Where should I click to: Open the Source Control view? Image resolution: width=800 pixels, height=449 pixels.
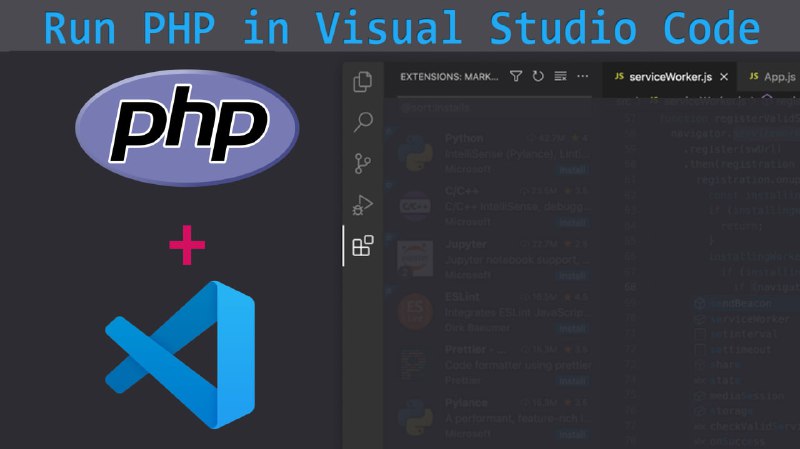pos(362,164)
